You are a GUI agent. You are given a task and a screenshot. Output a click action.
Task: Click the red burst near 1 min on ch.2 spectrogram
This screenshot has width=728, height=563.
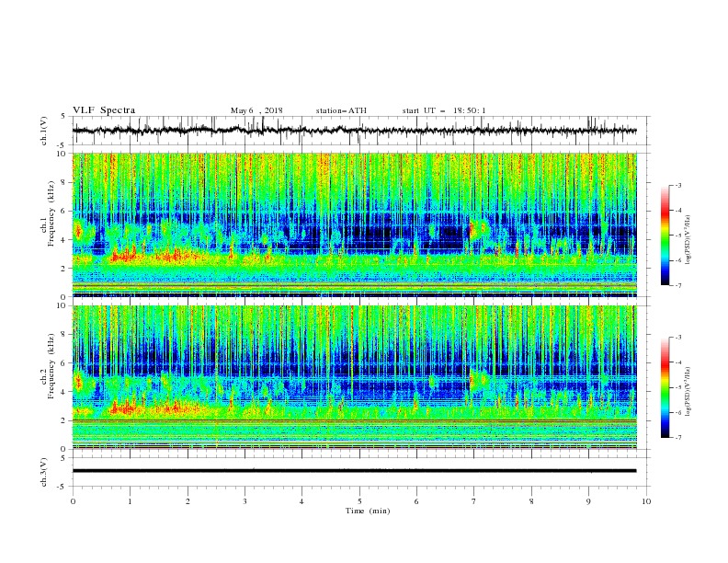123,408
